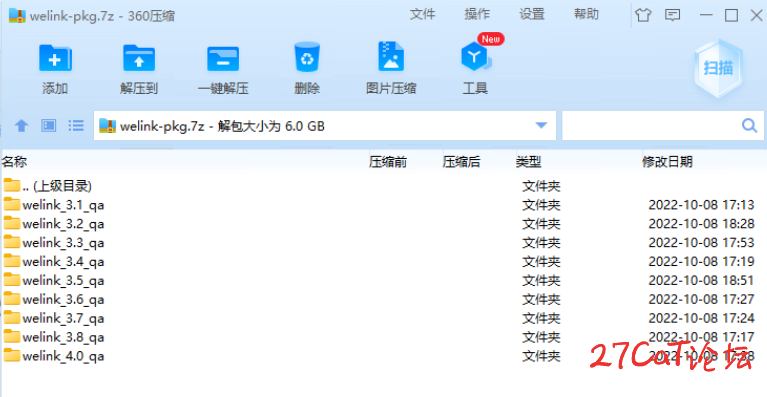Viewport: 767px width, 397px height.
Task: Switch to the icon view mode button
Action: (48, 126)
